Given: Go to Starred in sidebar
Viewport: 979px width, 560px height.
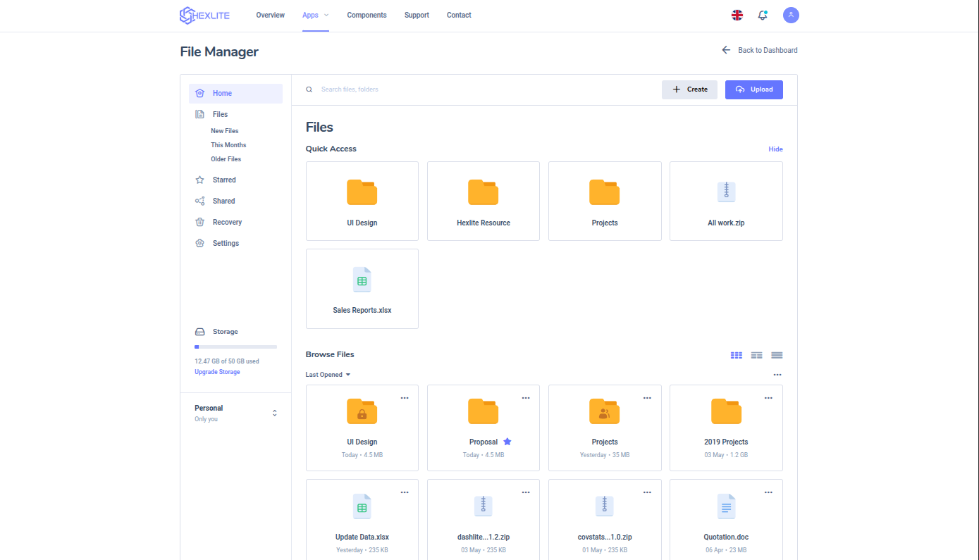Looking at the screenshot, I should (224, 180).
